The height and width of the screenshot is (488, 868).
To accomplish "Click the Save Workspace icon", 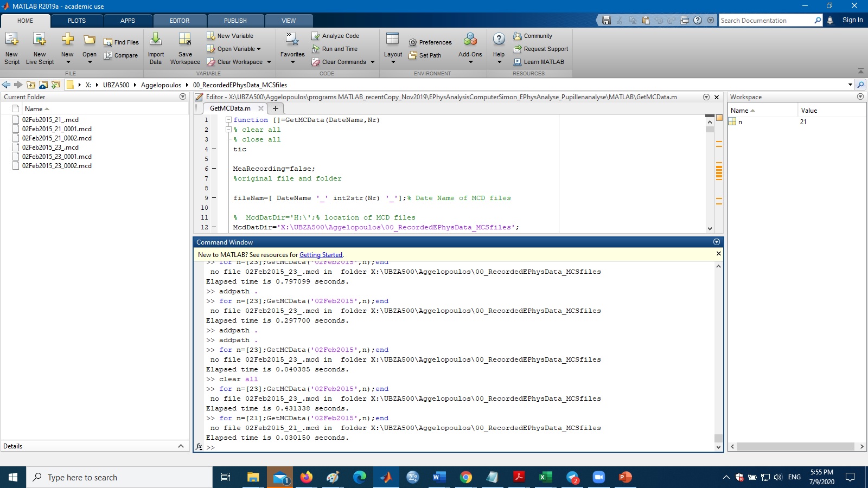I will 185,40.
